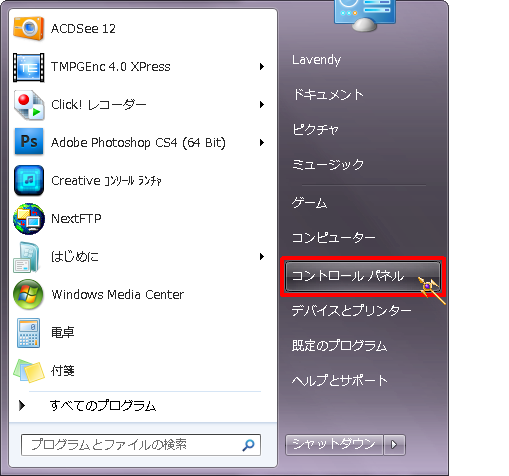
Task: Launch TMPGEnc 4.0 XPress film icon
Action: tap(28, 67)
